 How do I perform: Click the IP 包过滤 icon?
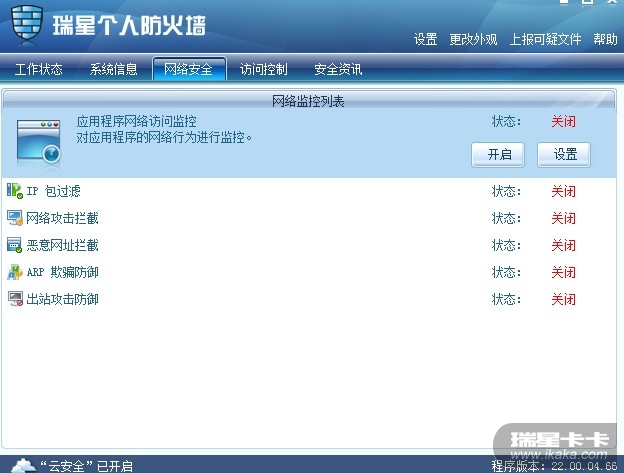pyautogui.click(x=15, y=191)
